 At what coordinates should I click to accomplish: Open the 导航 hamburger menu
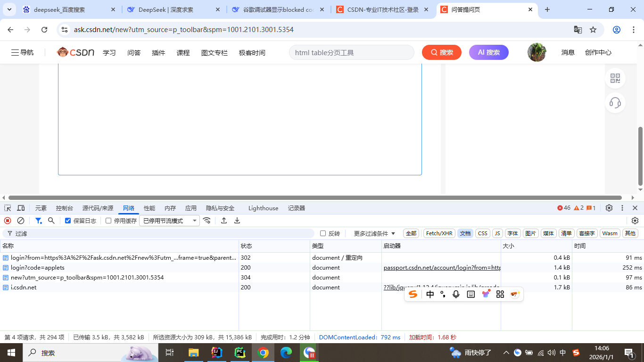coord(22,52)
